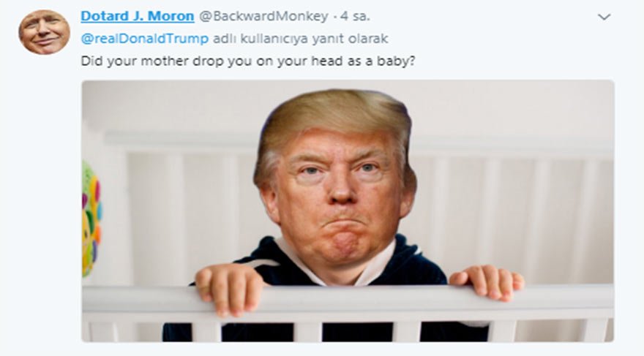This screenshot has width=644, height=356.
Task: Click the white crib top rail in the photo
Action: [348, 303]
